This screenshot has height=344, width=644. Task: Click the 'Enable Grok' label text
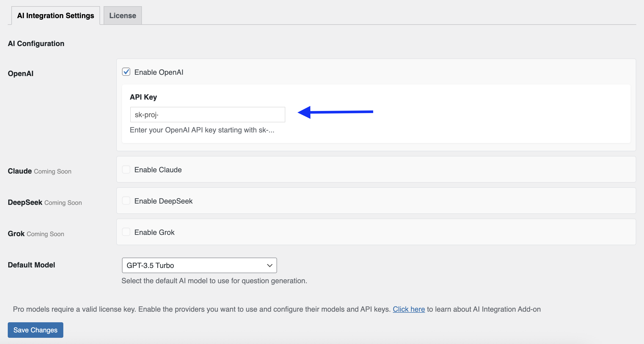(154, 232)
